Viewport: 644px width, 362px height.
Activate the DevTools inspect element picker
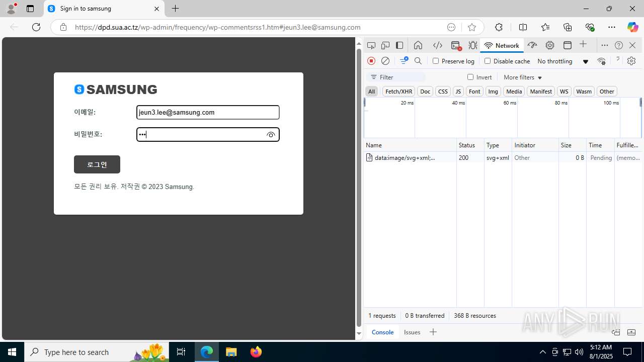(371, 45)
